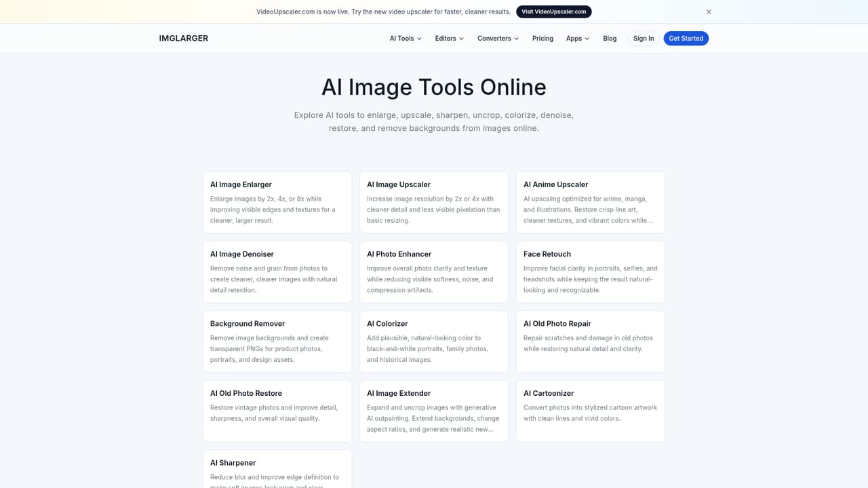Click the Sign In button
The height and width of the screenshot is (488, 868).
[x=644, y=39]
